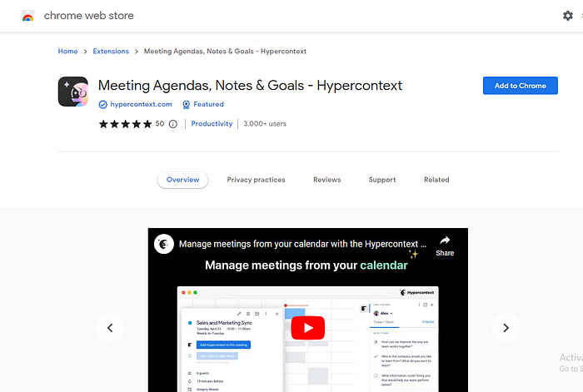Viewport: 583px width, 392px height.
Task: Open the hypercontext.com publisher link
Action: click(141, 104)
